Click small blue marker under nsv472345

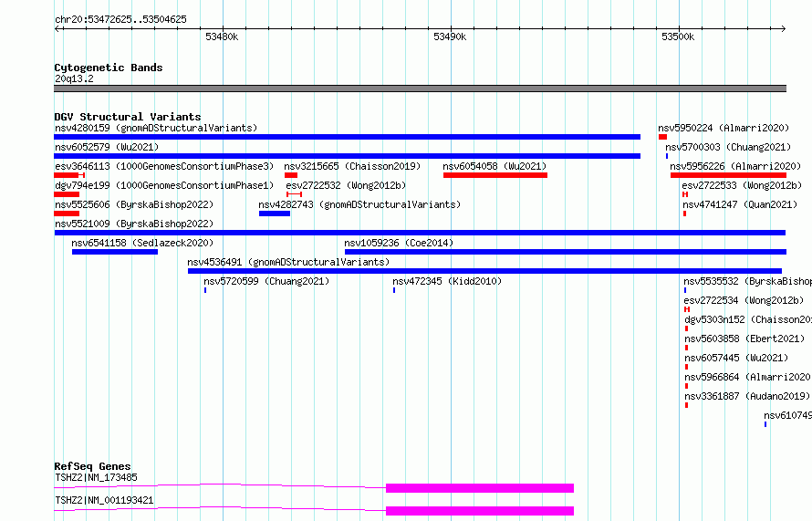tap(394, 290)
